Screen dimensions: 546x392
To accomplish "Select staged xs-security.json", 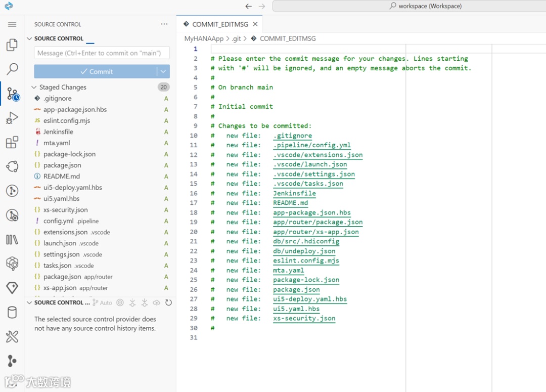I will 101,210.
